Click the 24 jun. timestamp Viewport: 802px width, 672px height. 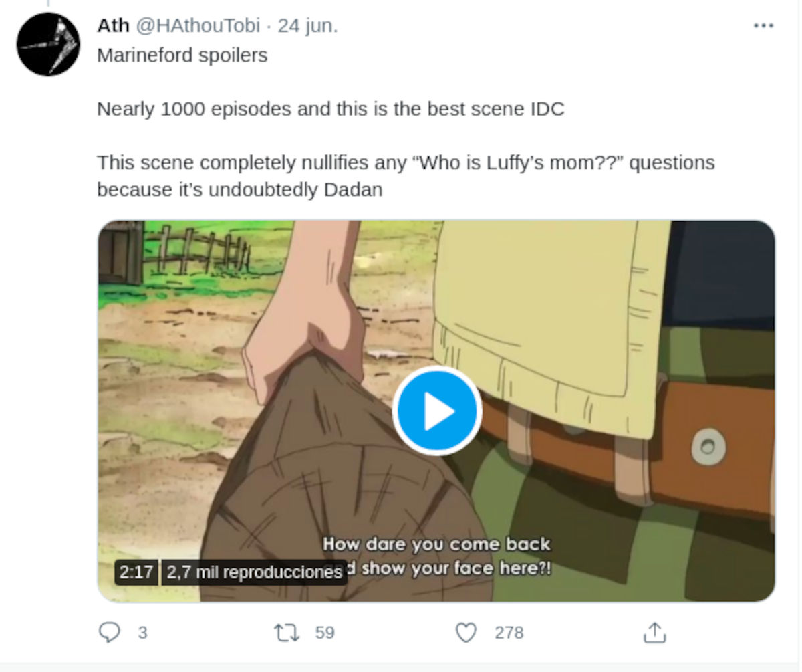[308, 26]
